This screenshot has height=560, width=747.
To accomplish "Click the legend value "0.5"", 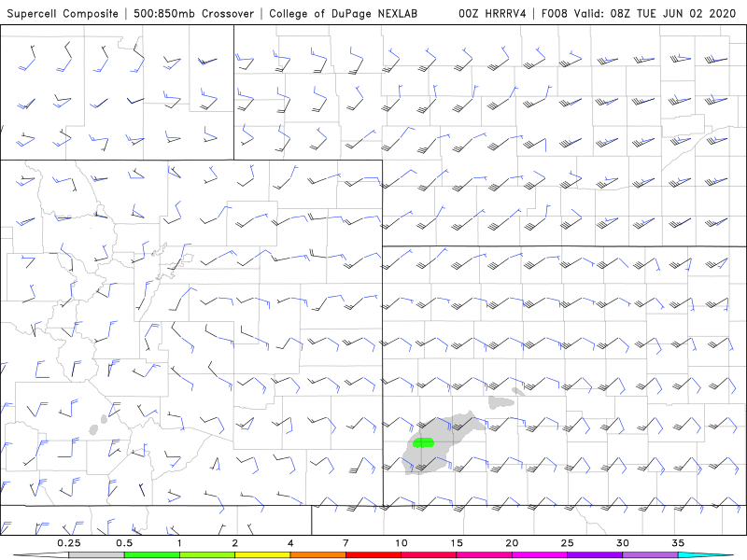I will click(124, 543).
